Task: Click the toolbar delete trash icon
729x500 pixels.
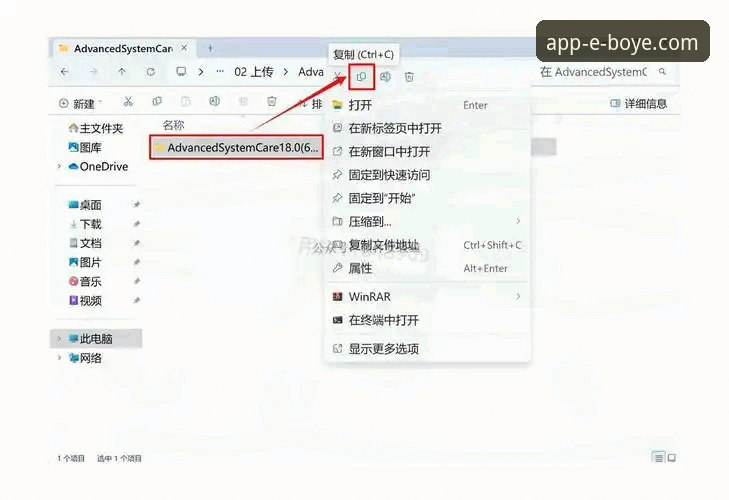Action: 272,101
